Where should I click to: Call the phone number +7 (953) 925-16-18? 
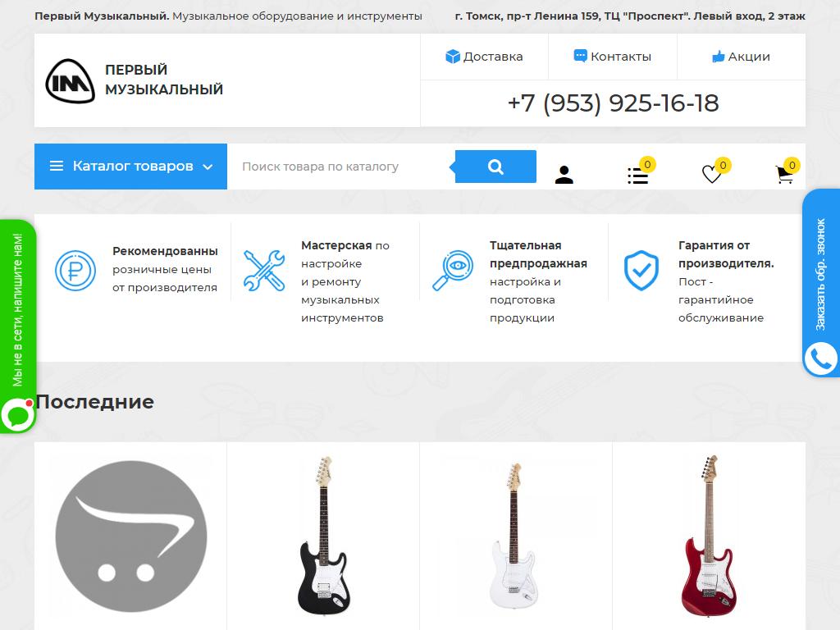(613, 103)
